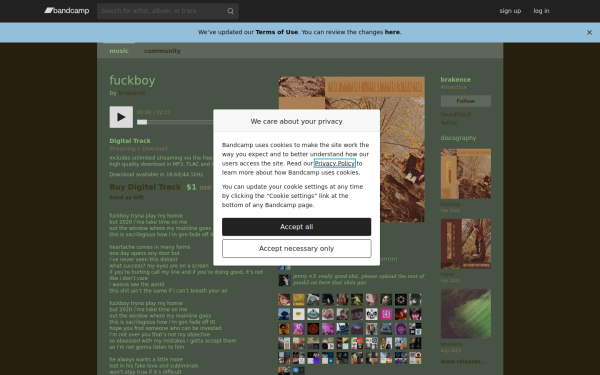
Task: Follow the 'here' link in the banner
Action: point(392,32)
